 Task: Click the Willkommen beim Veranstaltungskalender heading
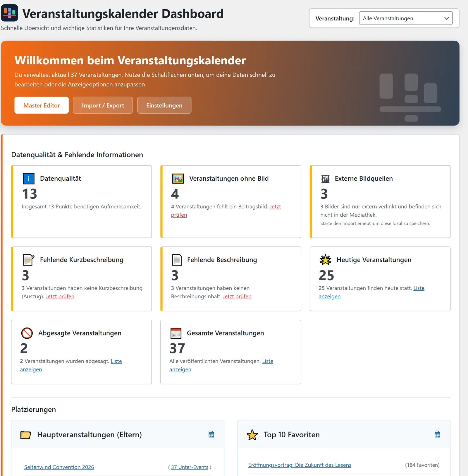[x=130, y=60]
